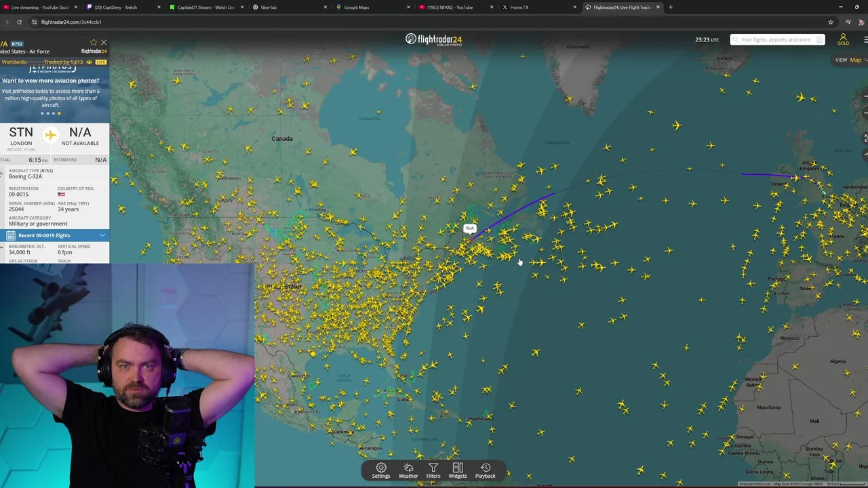Focus the Find flights, airports search box
Viewport: 868px width, 488px height.
777,39
